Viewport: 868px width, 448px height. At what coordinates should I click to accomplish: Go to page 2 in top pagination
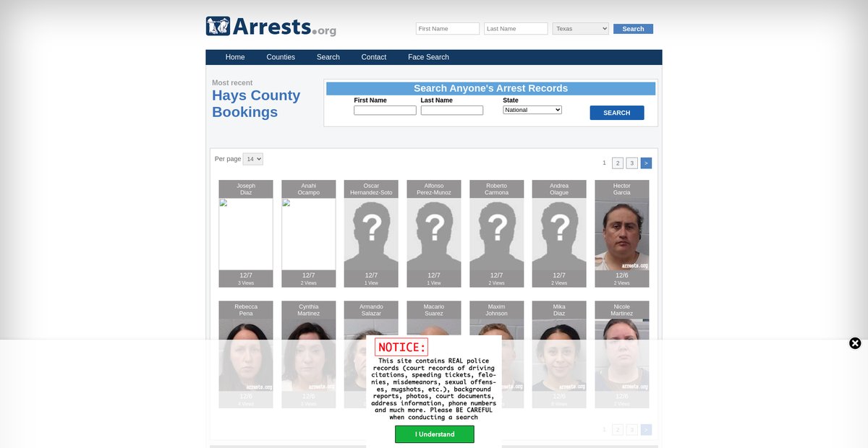pyautogui.click(x=618, y=163)
